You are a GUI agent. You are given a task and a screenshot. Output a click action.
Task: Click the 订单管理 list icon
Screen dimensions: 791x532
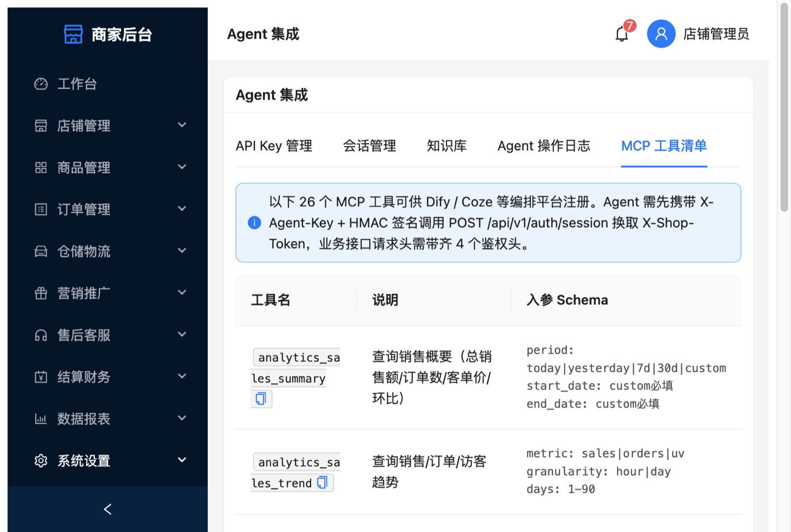point(41,209)
